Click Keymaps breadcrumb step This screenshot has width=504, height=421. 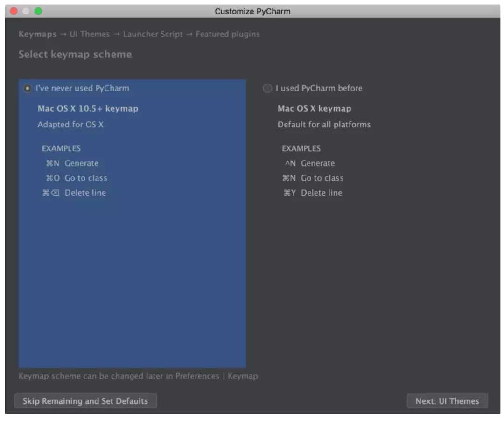click(x=38, y=34)
